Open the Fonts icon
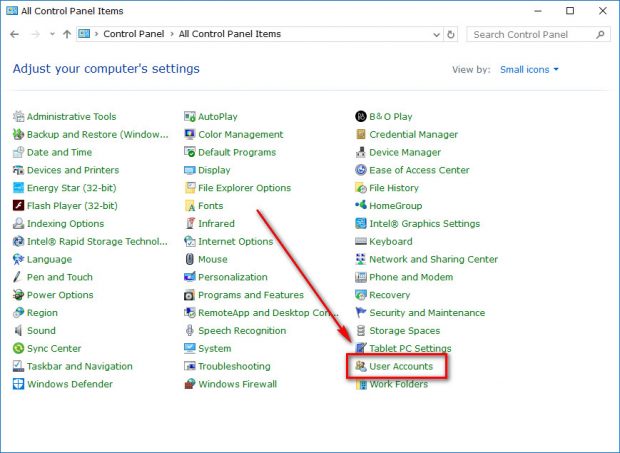 coord(190,206)
